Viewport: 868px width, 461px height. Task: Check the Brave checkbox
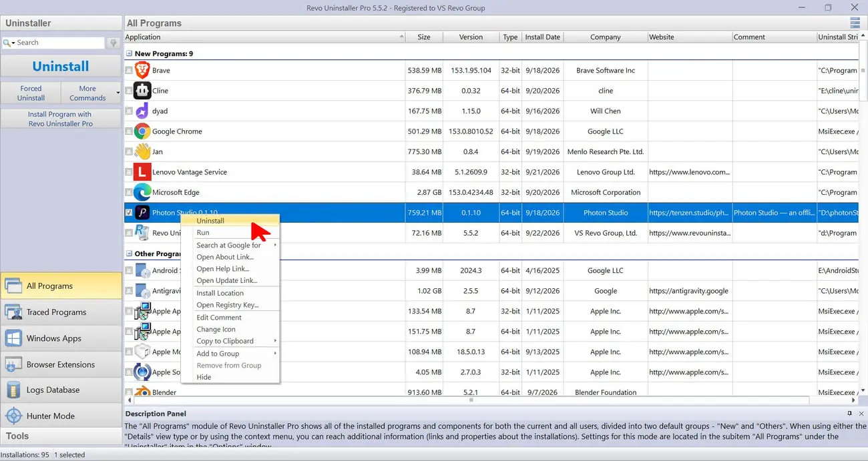click(x=128, y=70)
